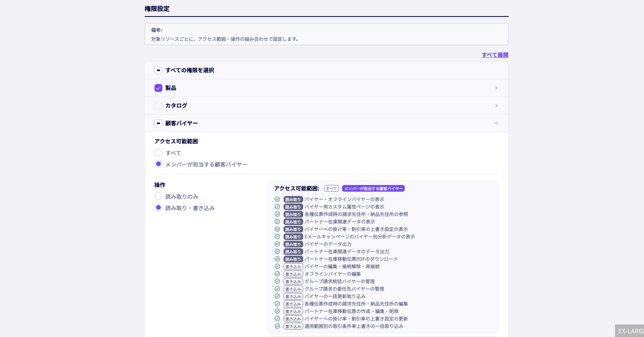Choose 読み取り・書き込み operation option

click(158, 207)
